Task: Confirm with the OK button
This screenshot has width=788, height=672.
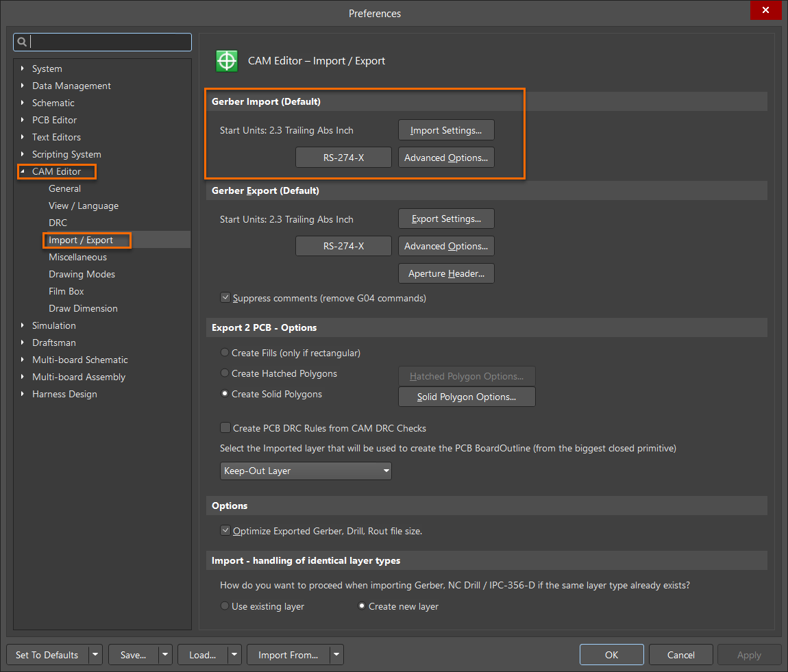Action: [x=612, y=655]
